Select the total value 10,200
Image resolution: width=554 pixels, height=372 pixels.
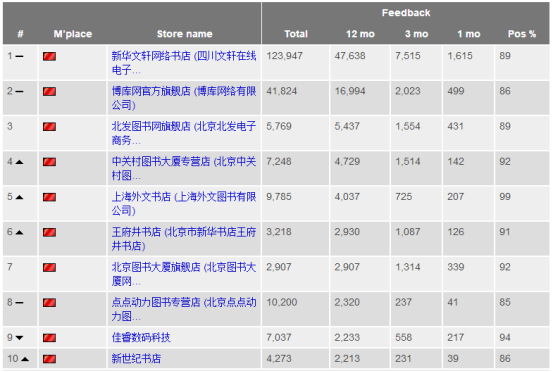pos(282,302)
